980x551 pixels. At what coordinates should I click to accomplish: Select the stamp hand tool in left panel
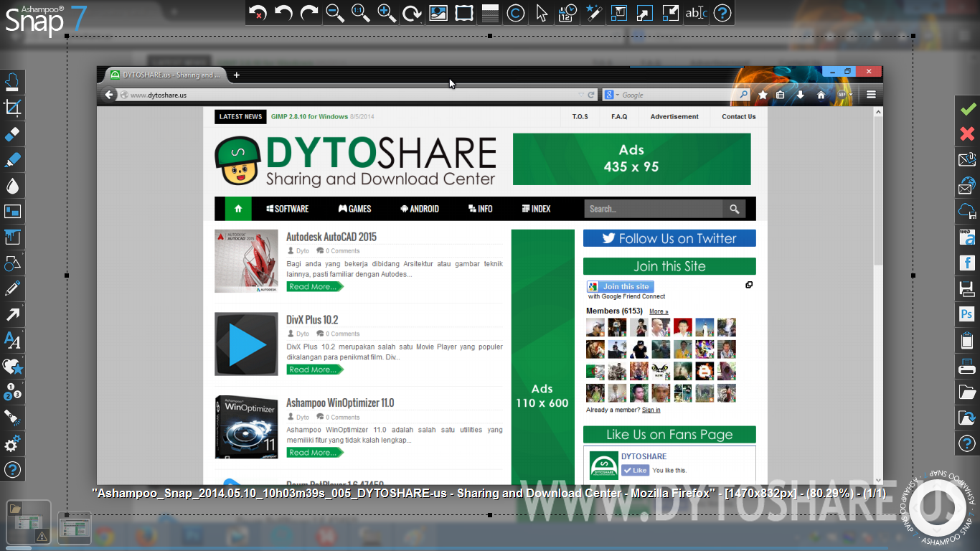[12, 83]
